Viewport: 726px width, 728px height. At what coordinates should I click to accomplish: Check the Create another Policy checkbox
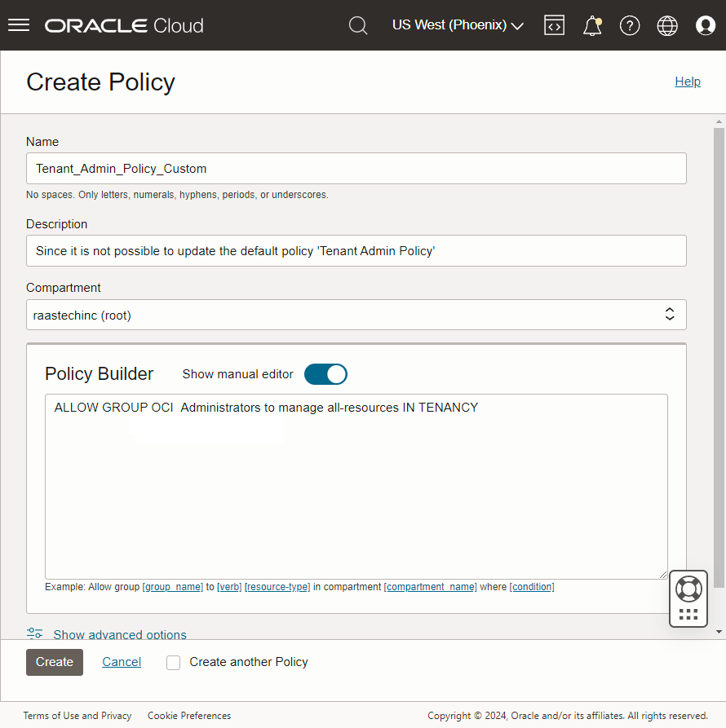click(x=173, y=663)
